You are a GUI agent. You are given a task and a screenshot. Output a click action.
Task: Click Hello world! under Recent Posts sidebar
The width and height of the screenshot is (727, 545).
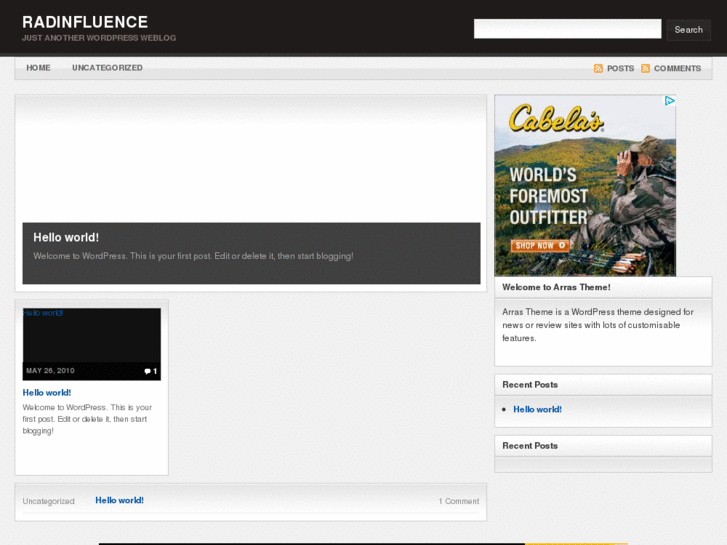[537, 409]
